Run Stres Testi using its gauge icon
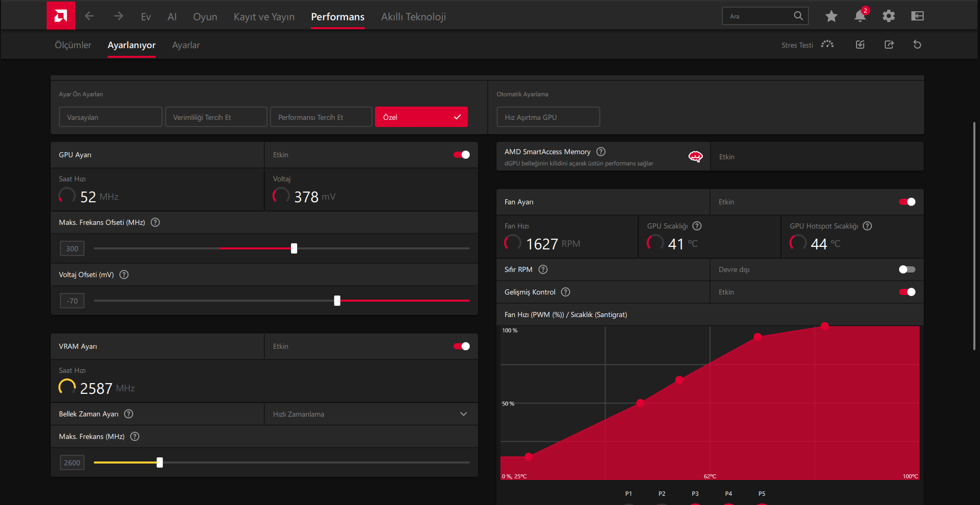Screen dimensions: 980x505 [827, 45]
